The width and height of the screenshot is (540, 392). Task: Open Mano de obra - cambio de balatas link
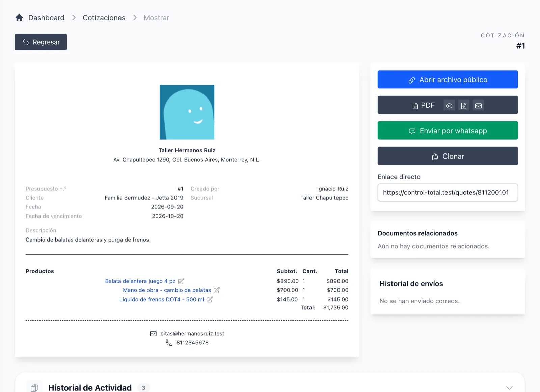[x=167, y=290]
